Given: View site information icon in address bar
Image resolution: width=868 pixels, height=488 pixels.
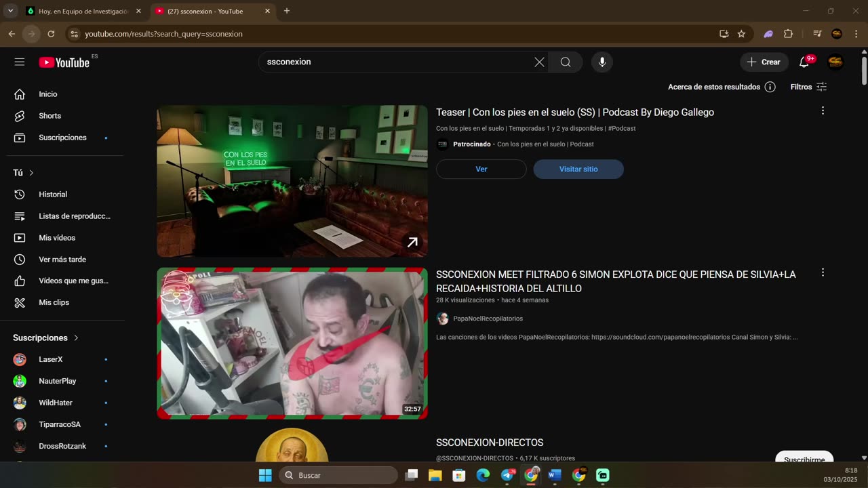Looking at the screenshot, I should coord(75,34).
